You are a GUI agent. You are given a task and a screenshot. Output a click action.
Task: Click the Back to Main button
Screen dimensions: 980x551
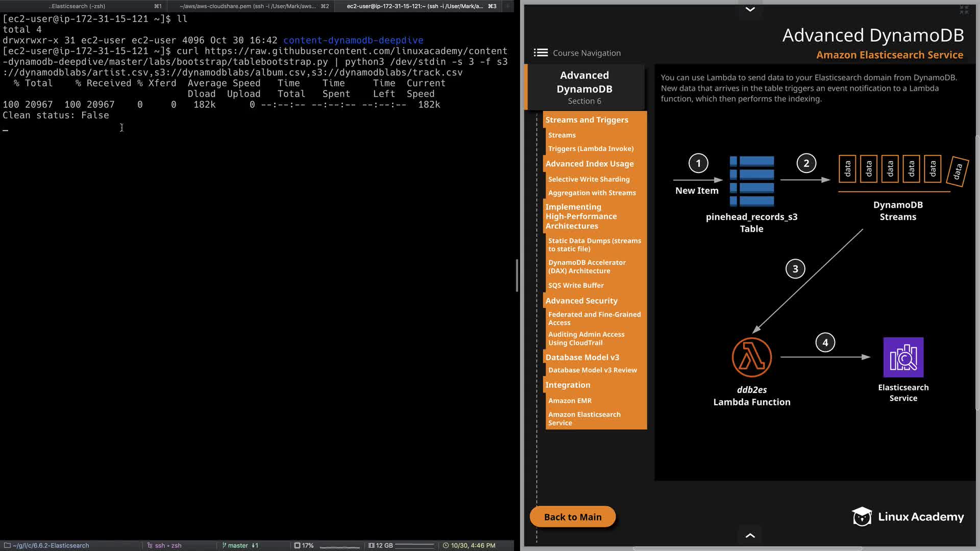(572, 517)
